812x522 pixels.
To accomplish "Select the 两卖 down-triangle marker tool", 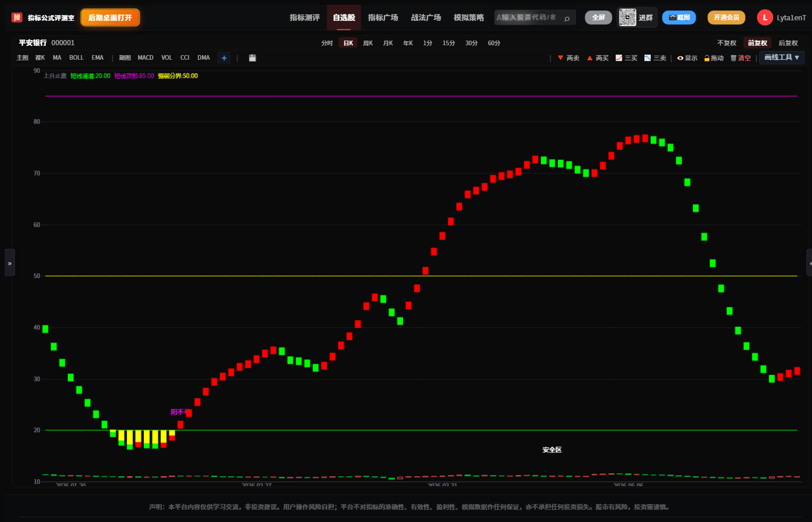I will pyautogui.click(x=568, y=58).
